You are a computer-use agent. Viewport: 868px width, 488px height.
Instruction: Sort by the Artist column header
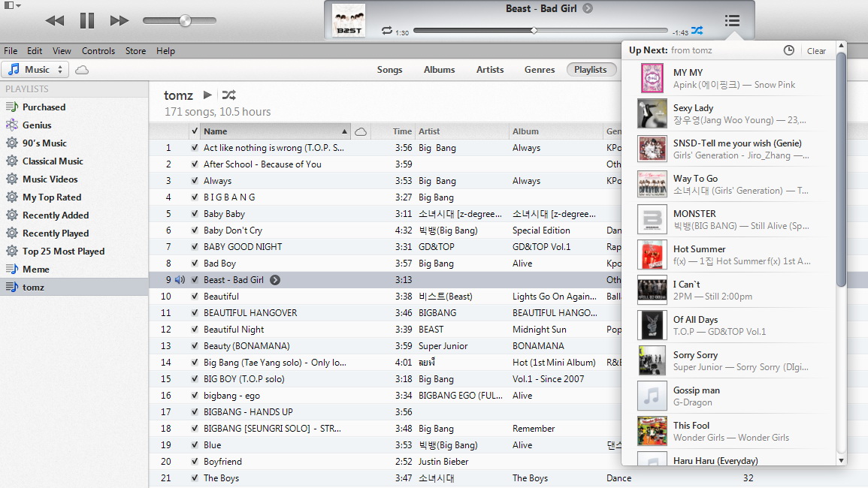(x=461, y=131)
